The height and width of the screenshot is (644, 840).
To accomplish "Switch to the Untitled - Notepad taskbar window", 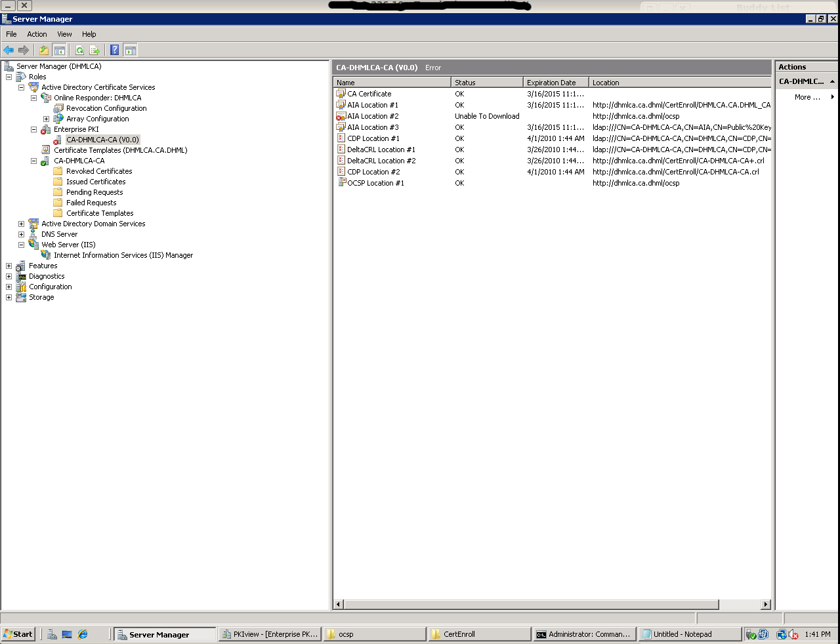I will [x=689, y=634].
